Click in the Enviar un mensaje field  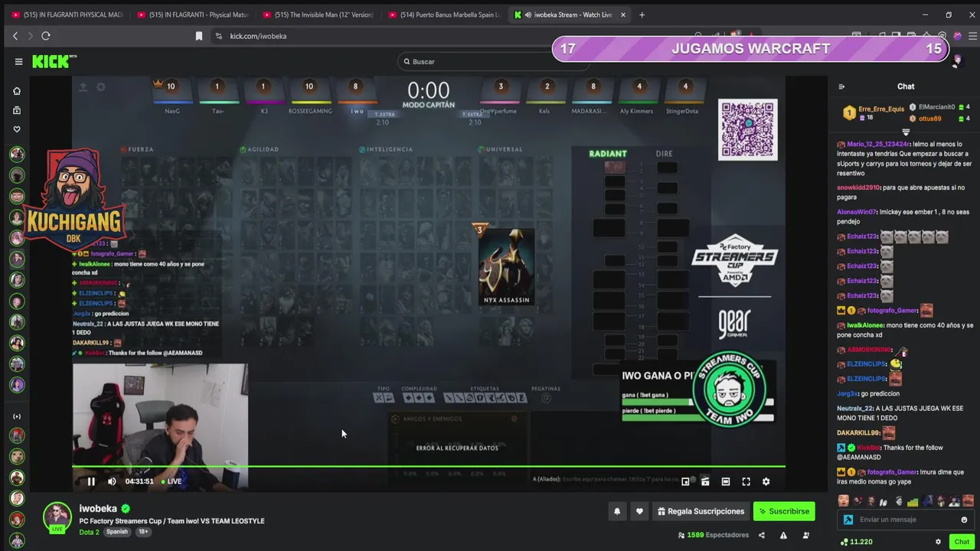[907, 520]
